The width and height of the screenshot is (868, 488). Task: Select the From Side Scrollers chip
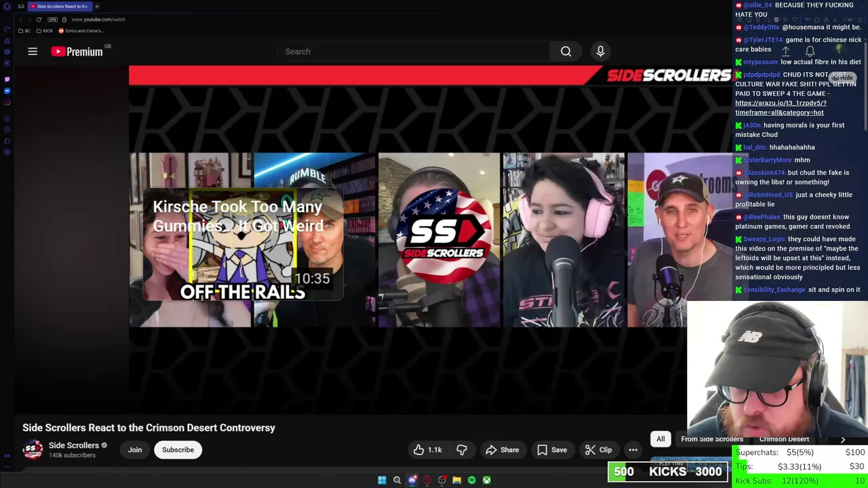pyautogui.click(x=712, y=439)
